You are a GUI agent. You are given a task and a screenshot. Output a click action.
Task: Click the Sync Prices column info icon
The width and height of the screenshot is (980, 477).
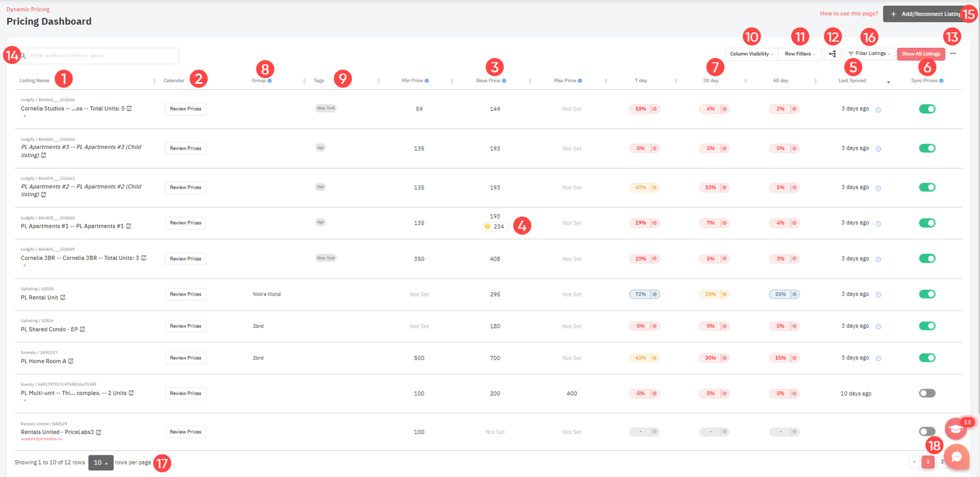point(941,81)
